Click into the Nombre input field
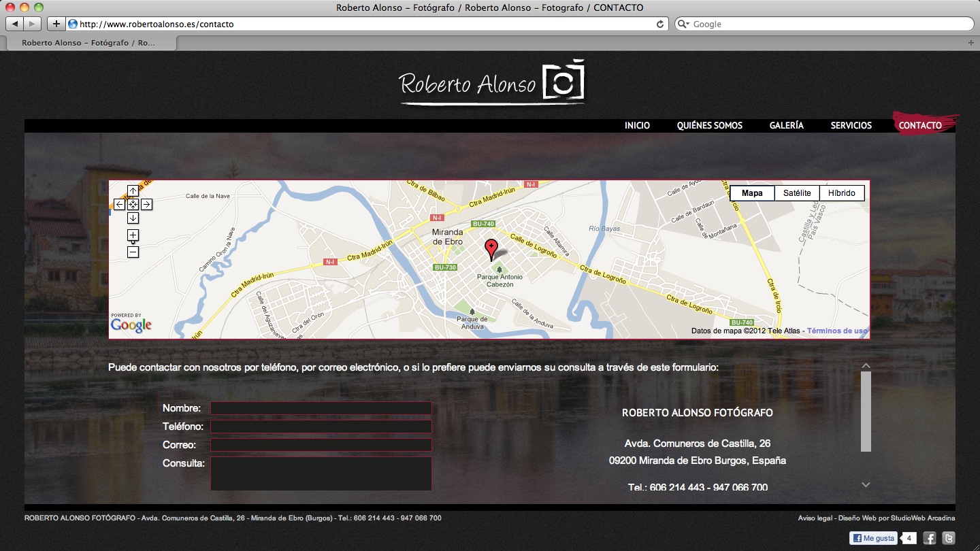980x551 pixels. coord(321,408)
